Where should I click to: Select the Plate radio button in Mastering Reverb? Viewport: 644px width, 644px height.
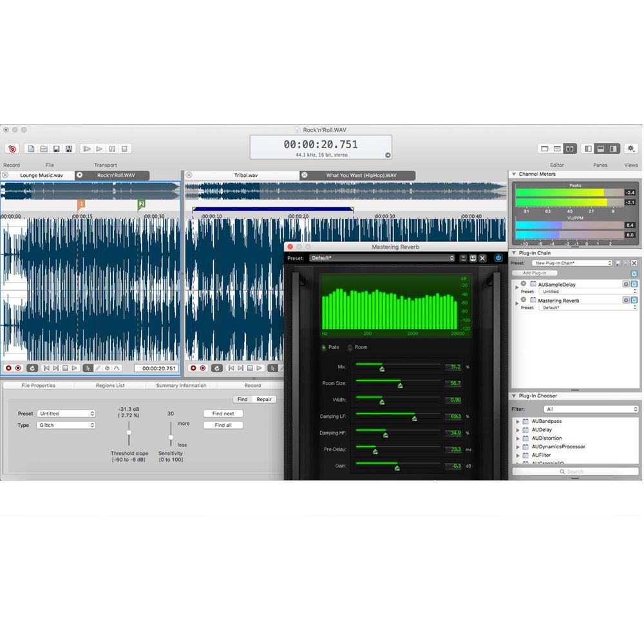pos(324,347)
